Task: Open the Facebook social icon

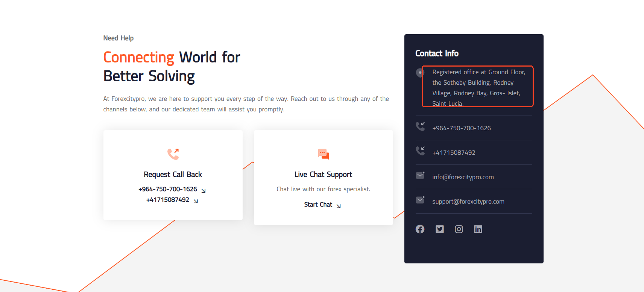Action: pos(420,229)
